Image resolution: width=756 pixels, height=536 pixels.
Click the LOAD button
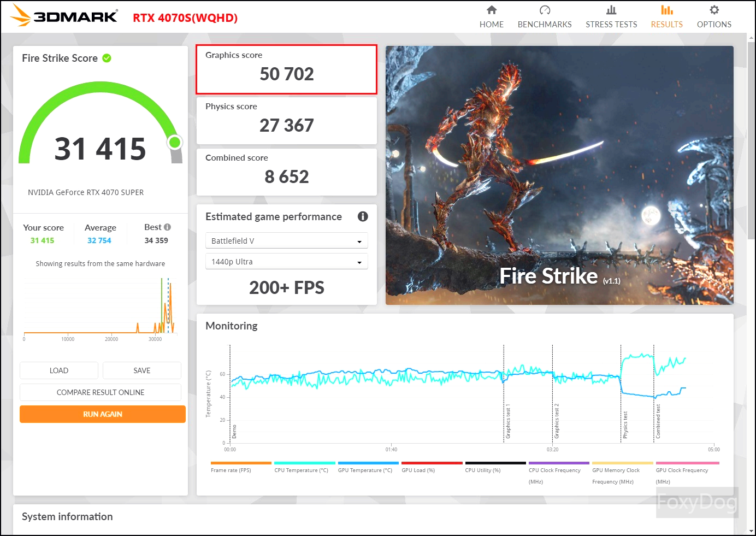(x=59, y=370)
